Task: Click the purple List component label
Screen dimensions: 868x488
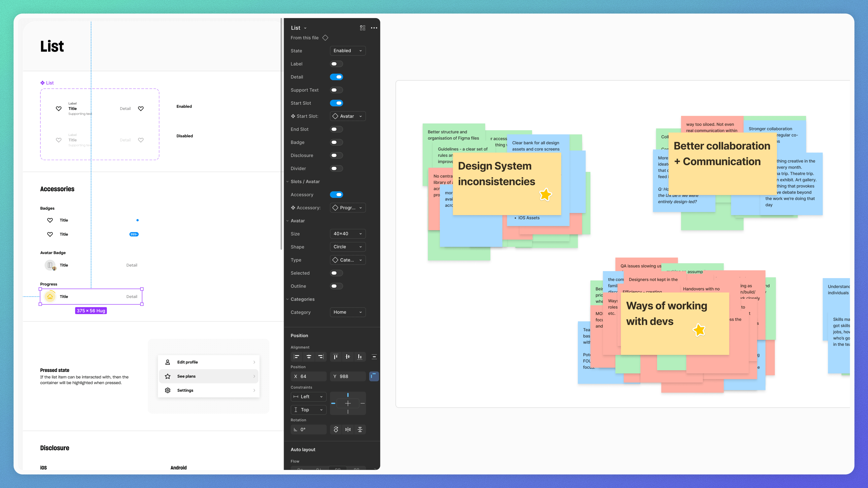Action: (x=47, y=83)
